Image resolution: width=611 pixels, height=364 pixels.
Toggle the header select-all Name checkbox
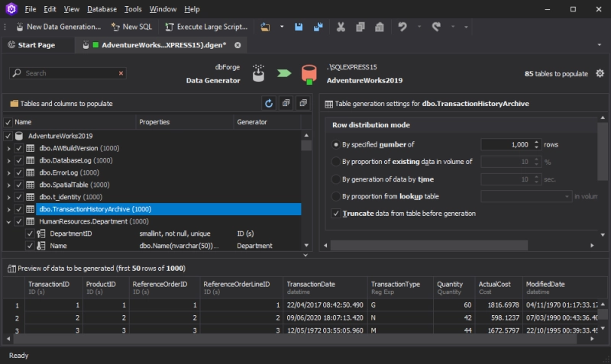(8, 122)
